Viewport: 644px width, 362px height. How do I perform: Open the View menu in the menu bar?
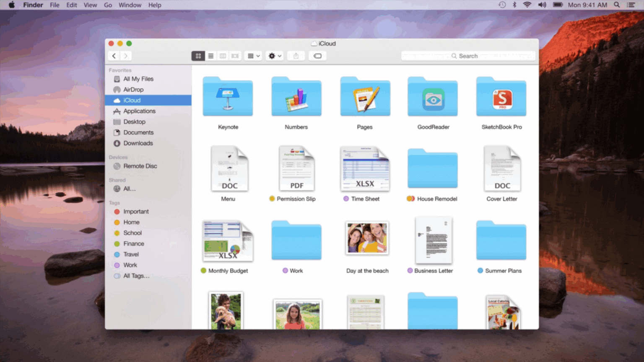click(90, 5)
